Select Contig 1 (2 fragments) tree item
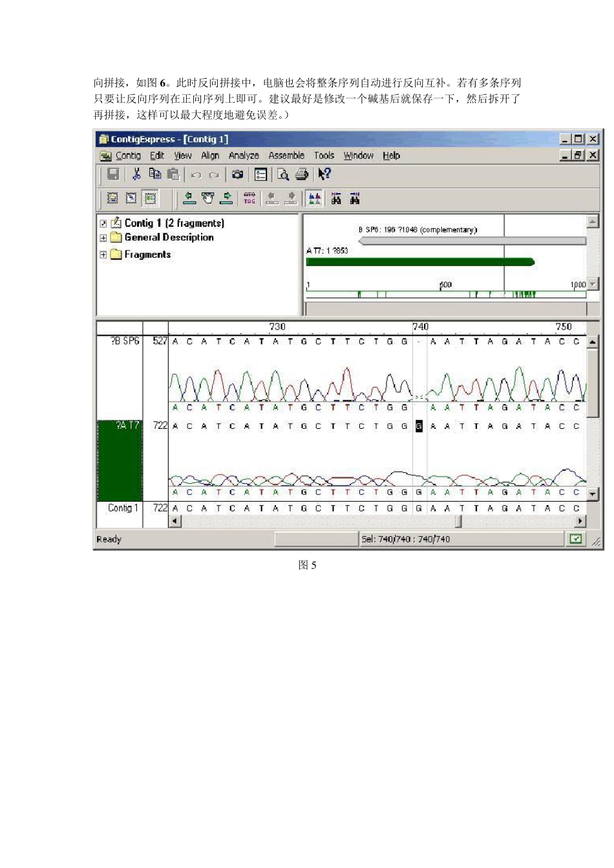614x868 pixels. click(x=175, y=223)
